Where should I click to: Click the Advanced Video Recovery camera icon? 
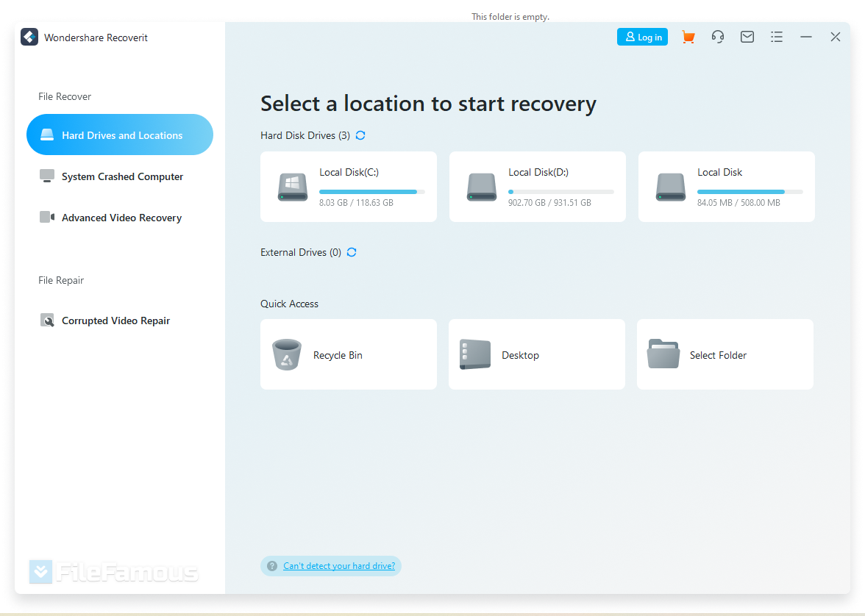coord(47,218)
